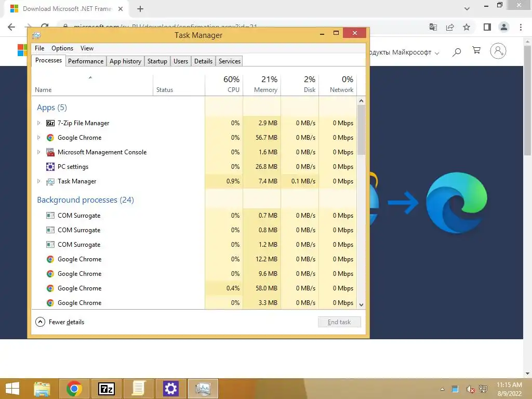Click process list scrollbar up arrow
Image resolution: width=532 pixels, height=399 pixels.
pyautogui.click(x=362, y=101)
